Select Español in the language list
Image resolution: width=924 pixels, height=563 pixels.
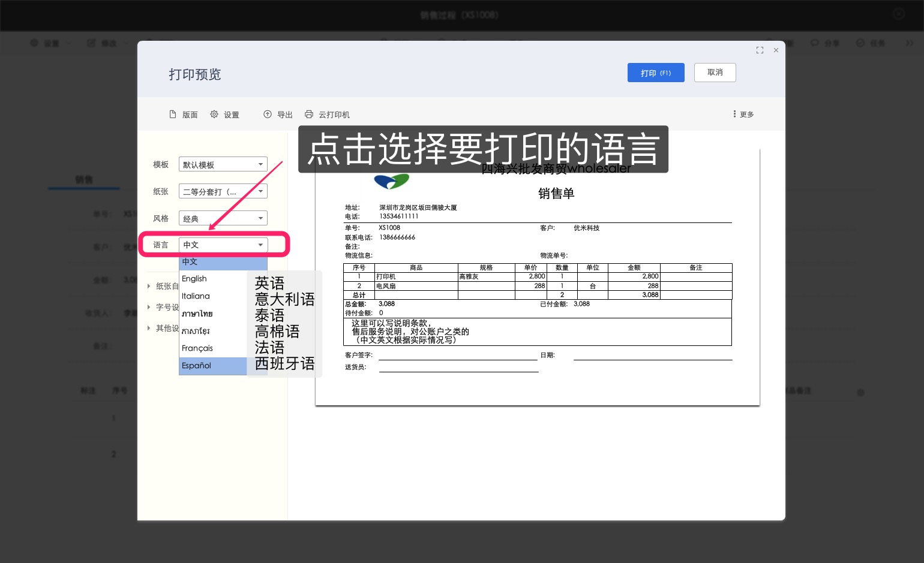coord(213,366)
